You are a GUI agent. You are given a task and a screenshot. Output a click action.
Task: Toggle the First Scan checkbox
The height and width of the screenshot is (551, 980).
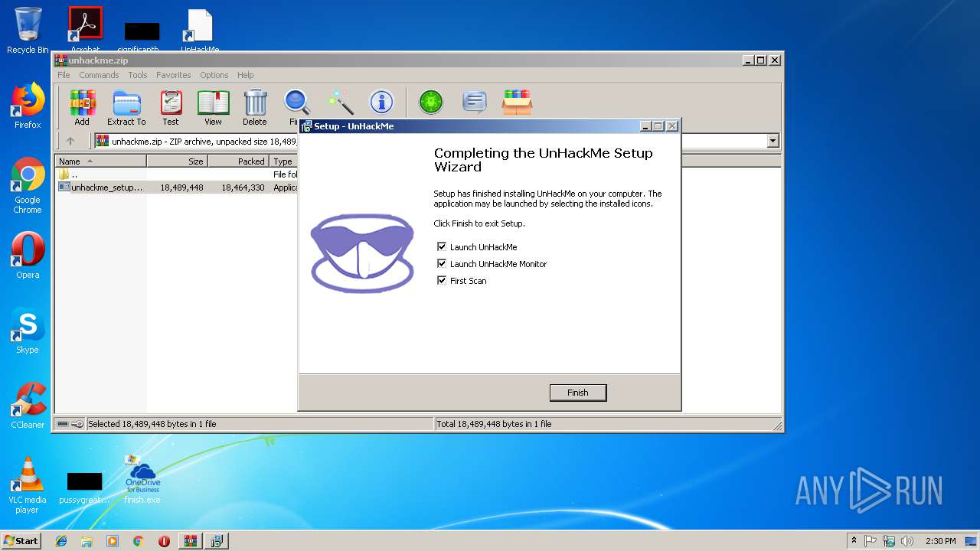(x=442, y=280)
